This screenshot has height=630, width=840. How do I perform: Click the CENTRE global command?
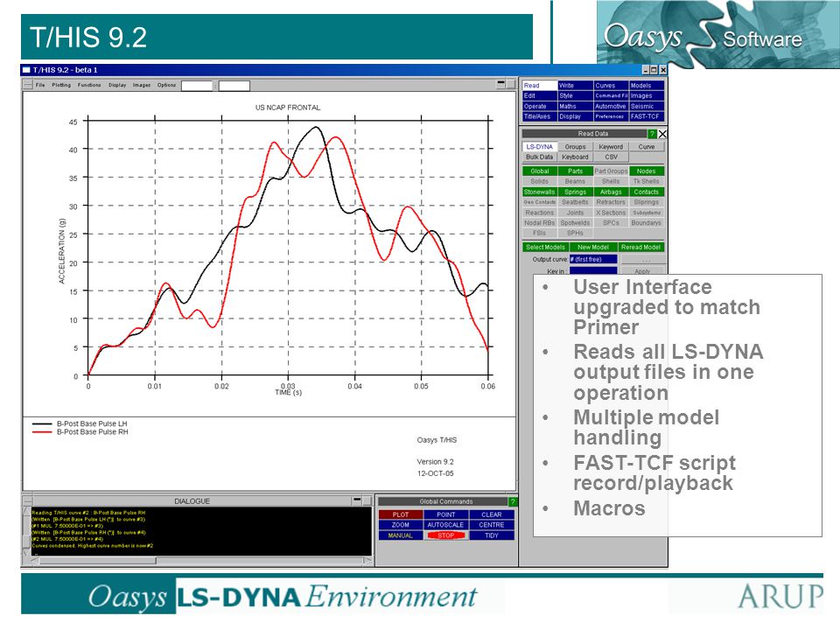(491, 525)
